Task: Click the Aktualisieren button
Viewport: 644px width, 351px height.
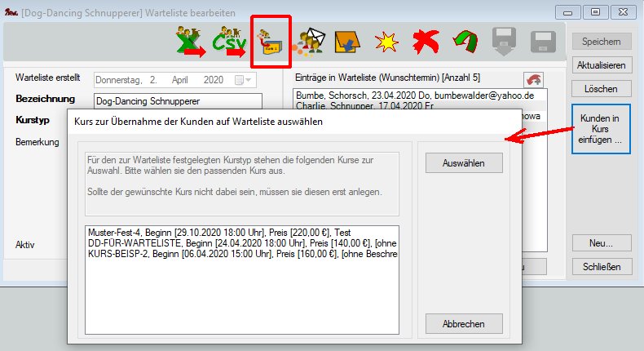Action: 601,65
